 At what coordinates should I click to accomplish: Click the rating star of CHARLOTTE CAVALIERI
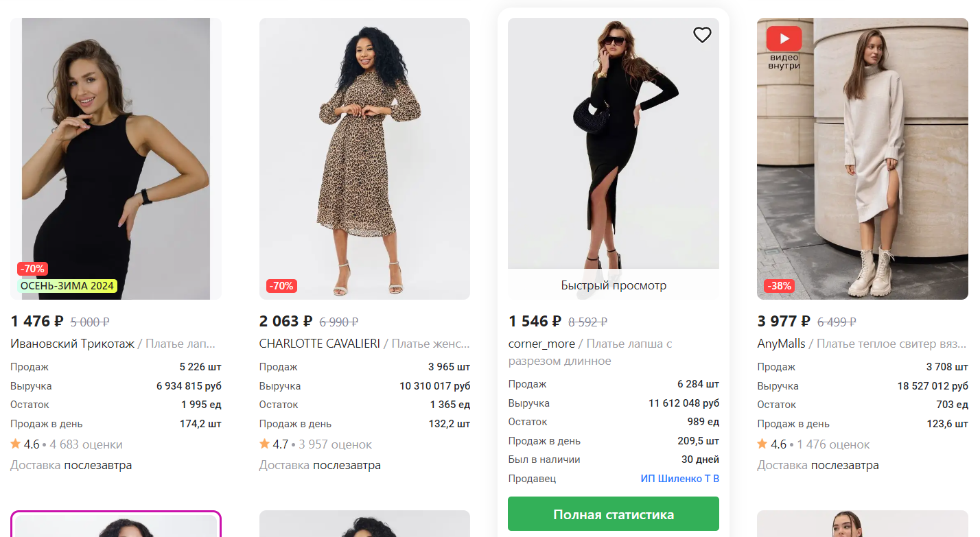click(x=264, y=444)
